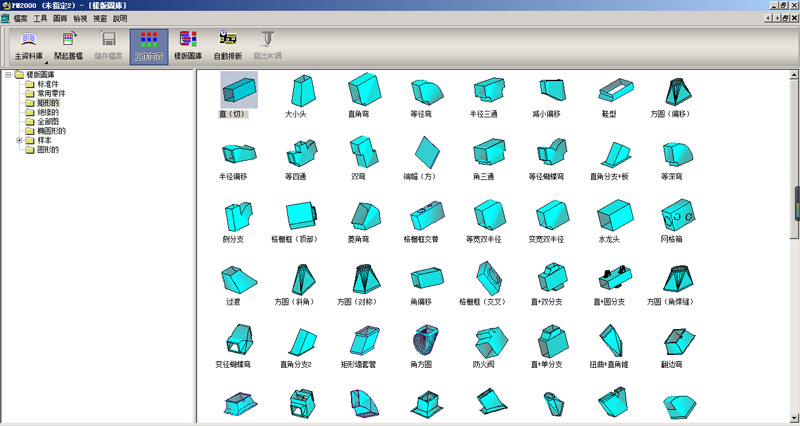
Task: Select the 水龙头 tap part icon
Action: 615,215
